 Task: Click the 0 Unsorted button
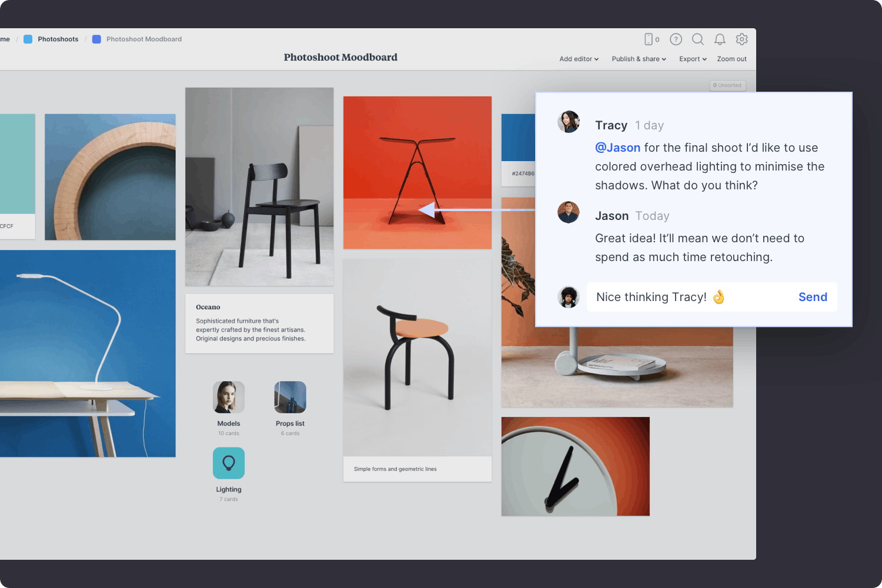(x=727, y=85)
